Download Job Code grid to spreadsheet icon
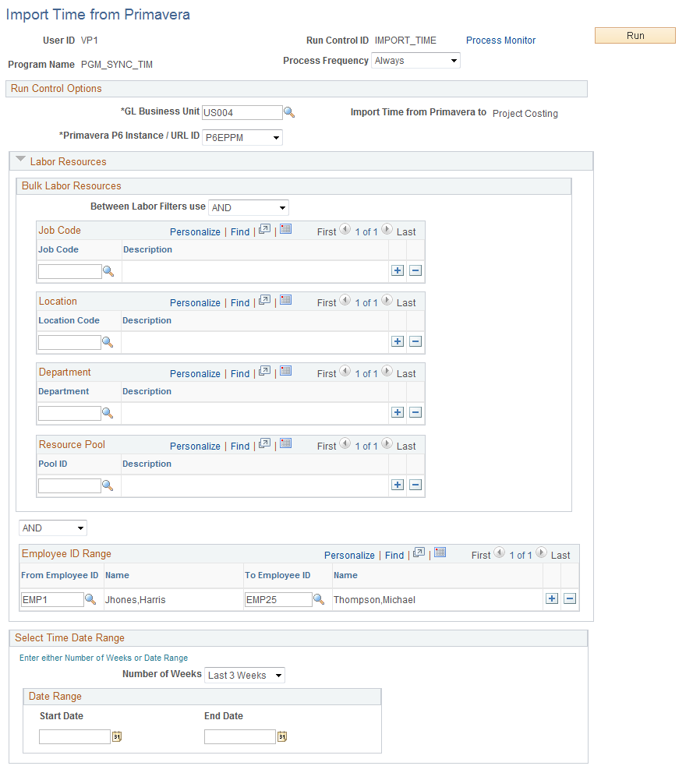 pyautogui.click(x=285, y=229)
